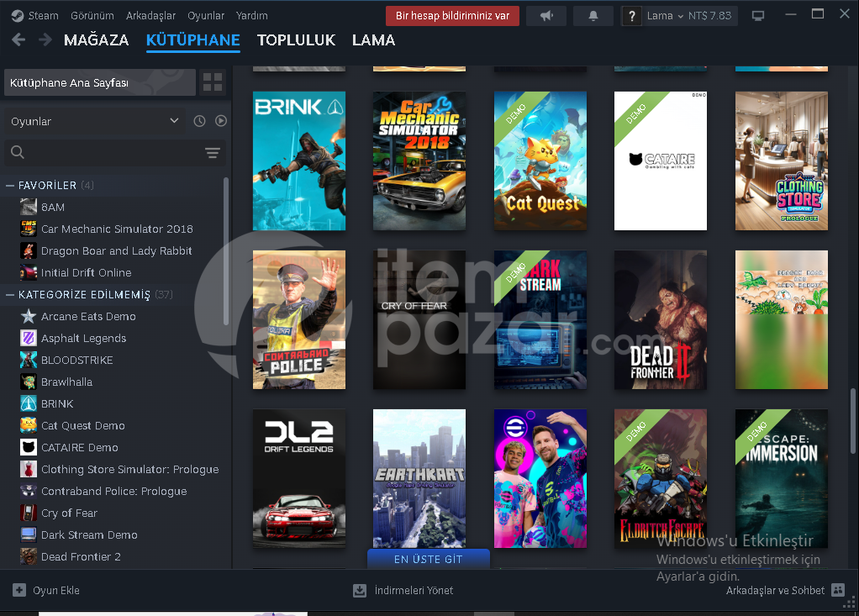The height and width of the screenshot is (616, 859).
Task: Open the EarthKart cover
Action: coord(419,478)
